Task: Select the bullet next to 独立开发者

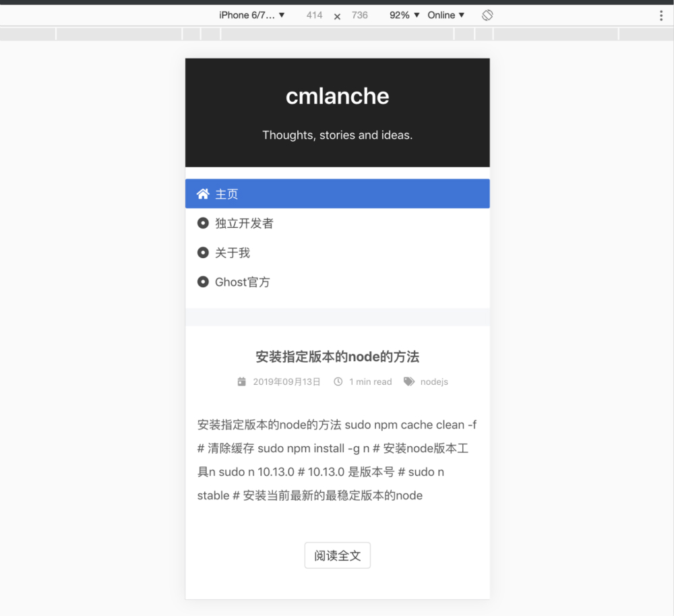Action: [203, 223]
